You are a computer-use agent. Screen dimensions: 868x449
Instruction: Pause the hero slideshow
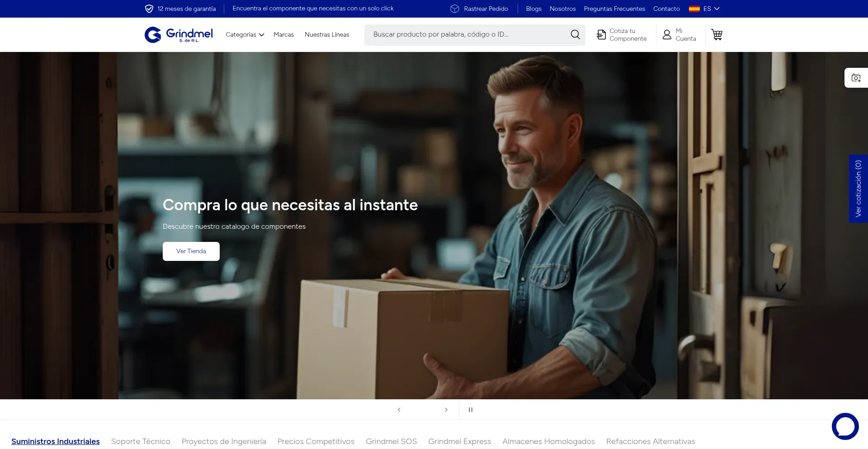point(470,410)
